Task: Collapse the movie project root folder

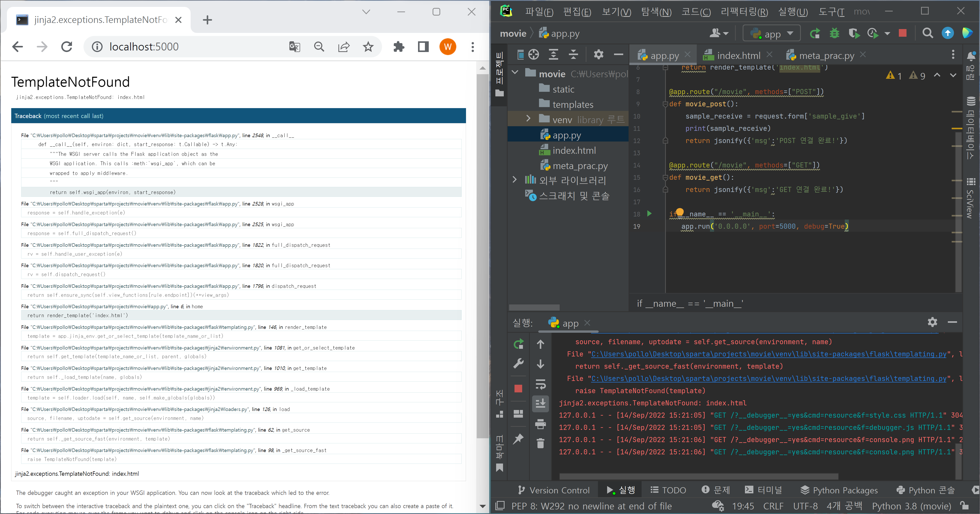Action: coord(515,72)
